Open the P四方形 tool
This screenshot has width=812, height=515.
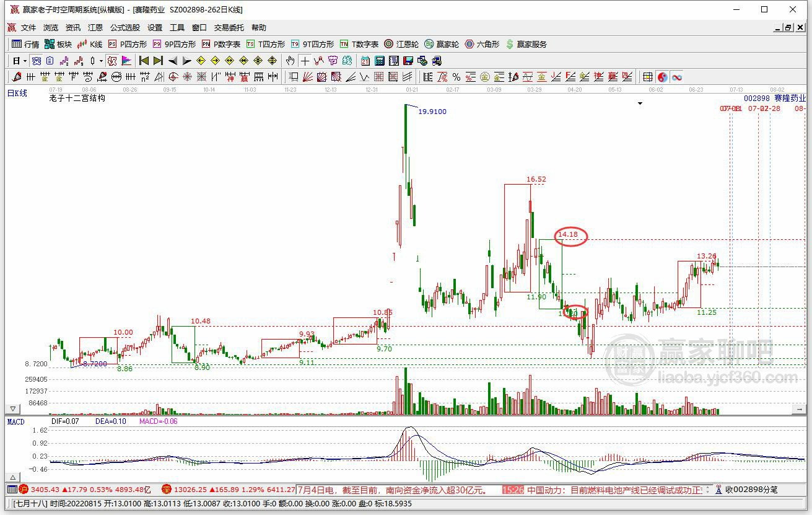[x=128, y=44]
